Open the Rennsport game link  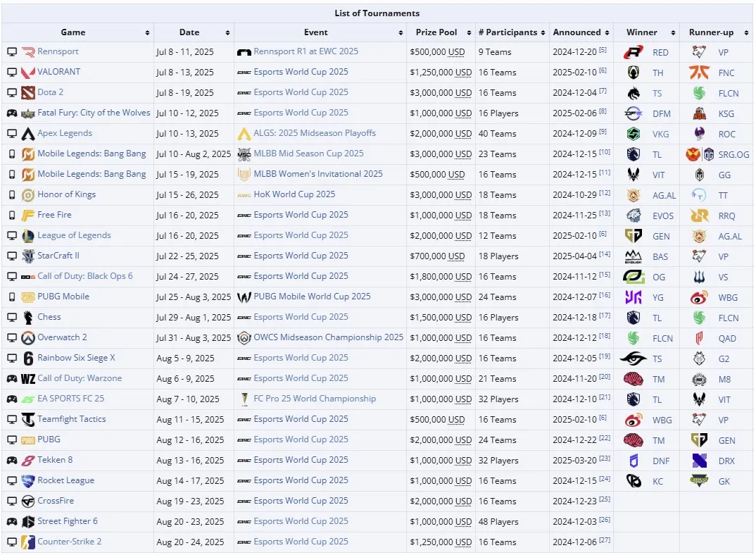point(58,51)
